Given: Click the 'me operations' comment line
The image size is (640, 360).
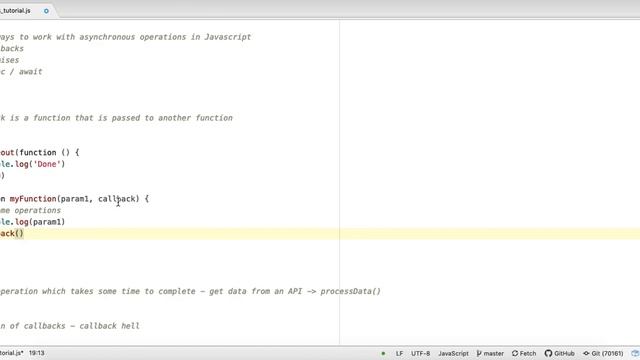Looking at the screenshot, I should tap(30, 211).
